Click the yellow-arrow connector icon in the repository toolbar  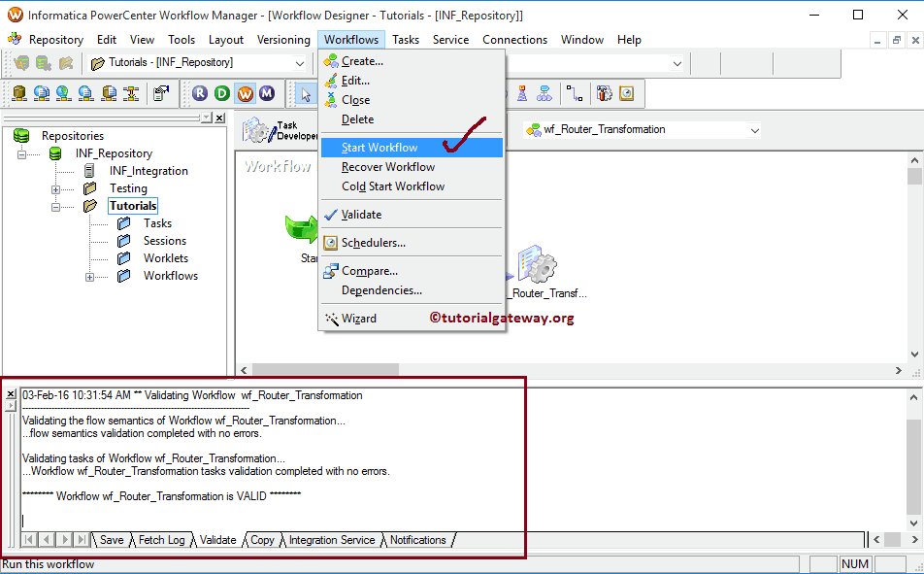[x=131, y=93]
